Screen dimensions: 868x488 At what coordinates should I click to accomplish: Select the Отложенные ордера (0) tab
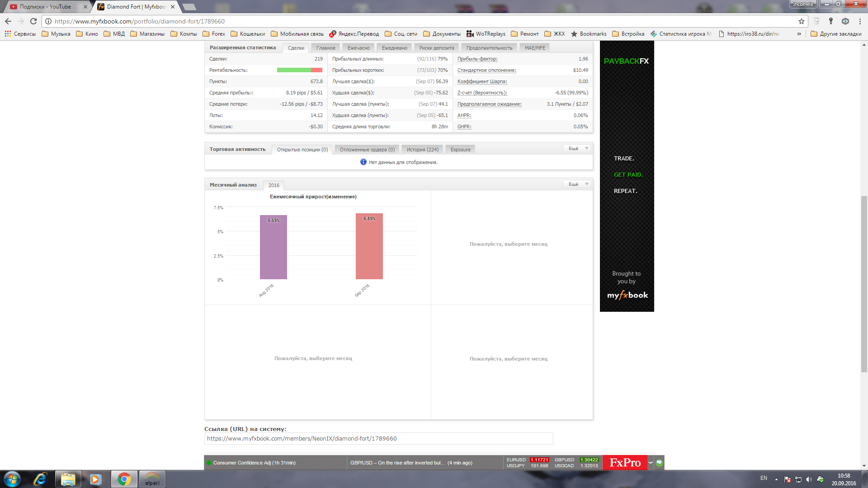pos(367,150)
